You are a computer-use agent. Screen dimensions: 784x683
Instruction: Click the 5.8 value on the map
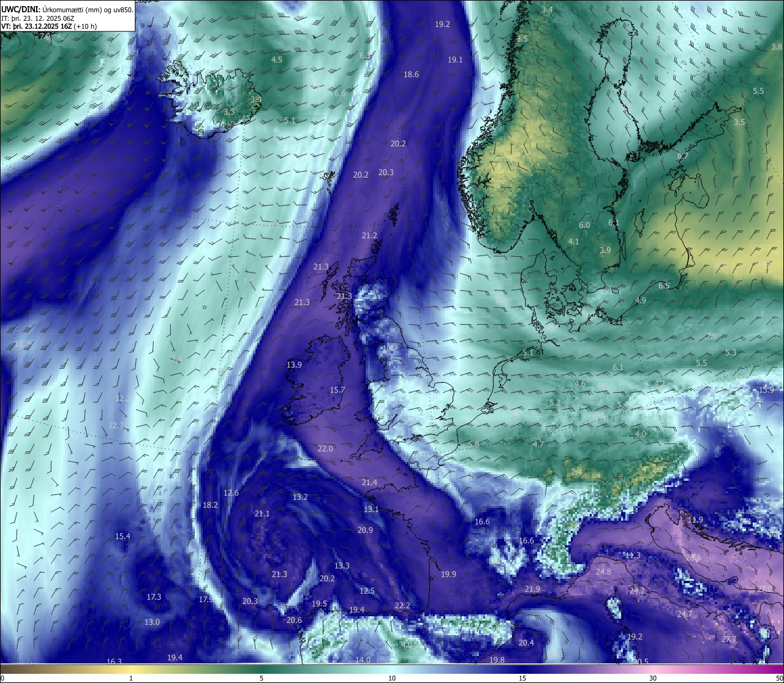tap(473, 445)
